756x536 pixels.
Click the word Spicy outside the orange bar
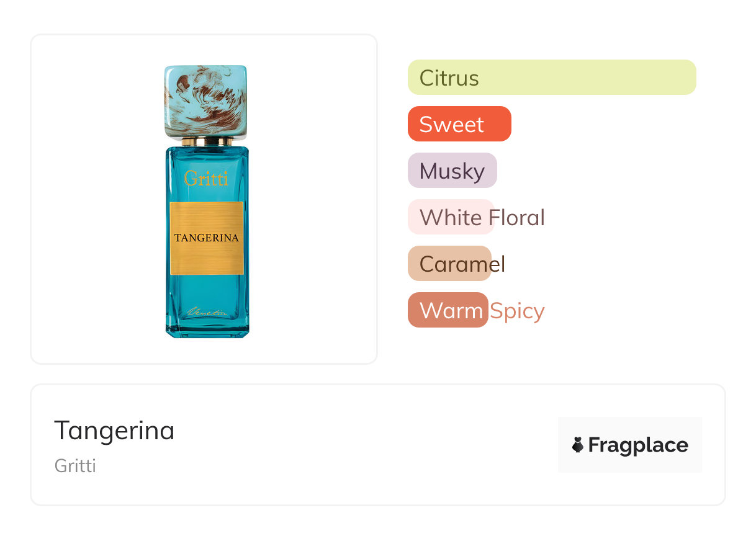[x=517, y=311]
